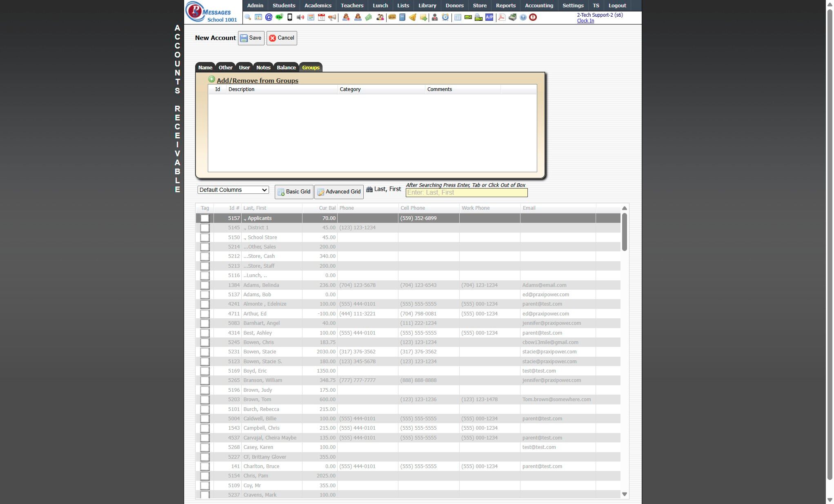Open the A/P accounts payable icon
The width and height of the screenshot is (834, 504).
point(489,17)
